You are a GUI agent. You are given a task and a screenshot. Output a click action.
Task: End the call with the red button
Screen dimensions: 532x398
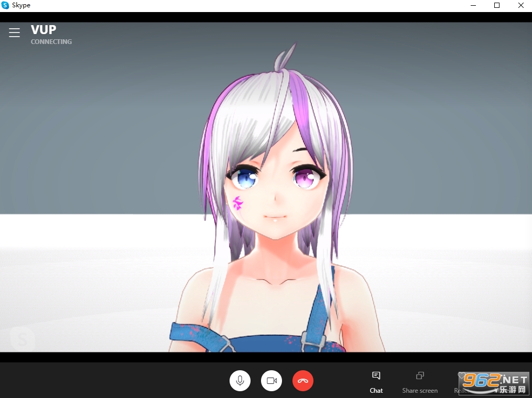[303, 381]
